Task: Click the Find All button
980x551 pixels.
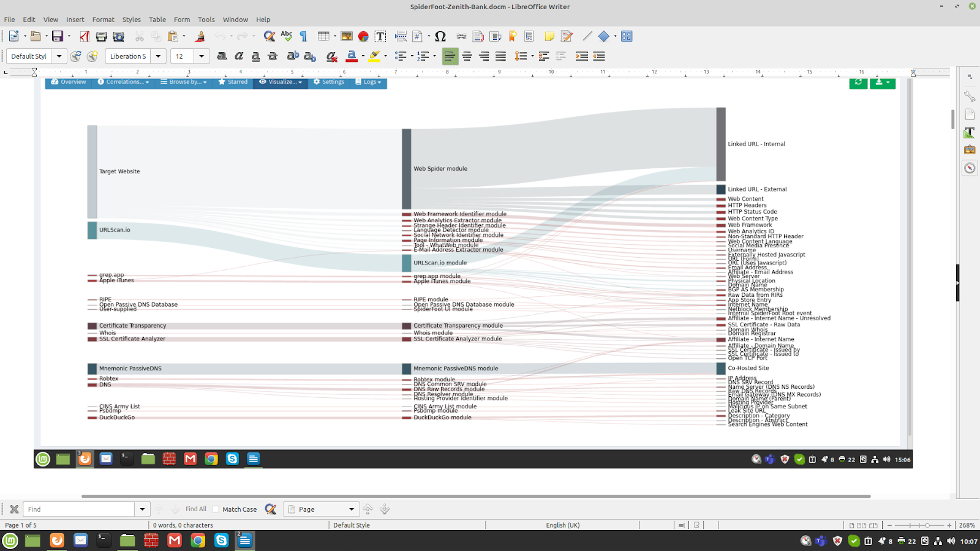Action: (x=196, y=509)
